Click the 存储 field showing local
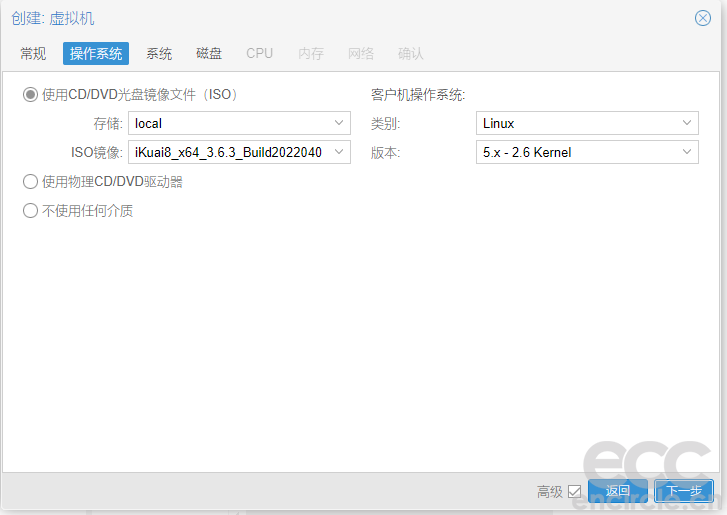Viewport: 727px width, 515px height. [228, 123]
